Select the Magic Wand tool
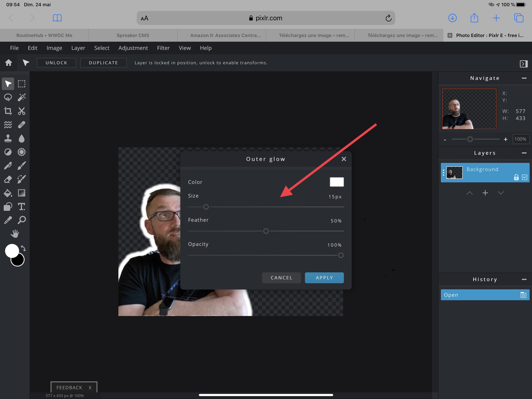The width and height of the screenshot is (532, 399). [x=21, y=97]
